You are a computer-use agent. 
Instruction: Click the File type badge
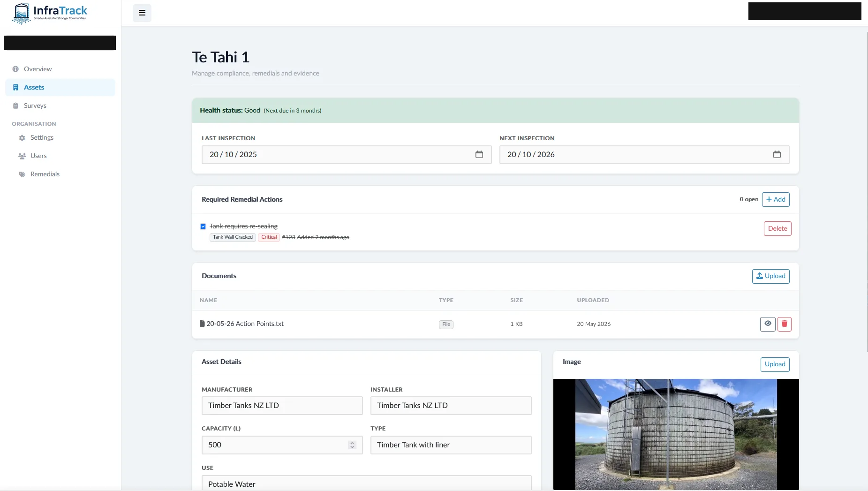pyautogui.click(x=446, y=325)
